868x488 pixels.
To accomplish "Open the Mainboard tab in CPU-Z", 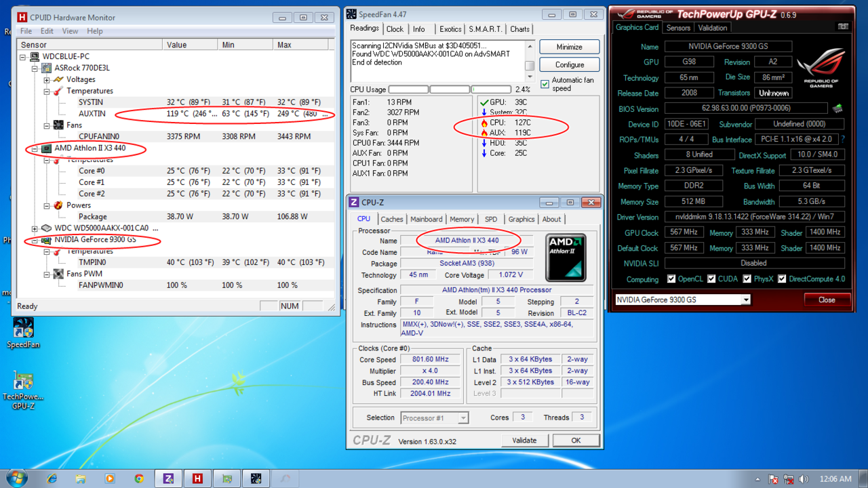I will click(x=427, y=219).
